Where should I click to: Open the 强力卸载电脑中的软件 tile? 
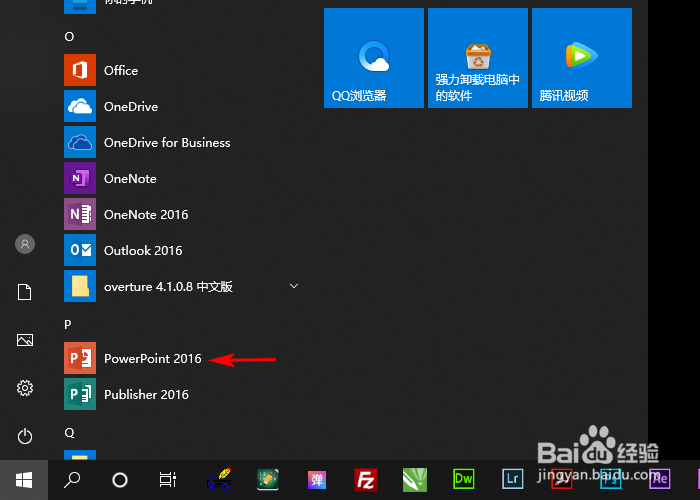[478, 58]
